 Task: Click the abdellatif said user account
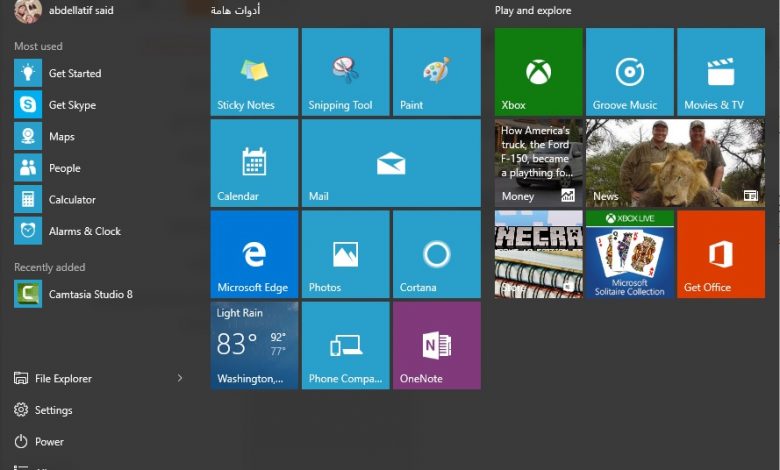tap(65, 11)
